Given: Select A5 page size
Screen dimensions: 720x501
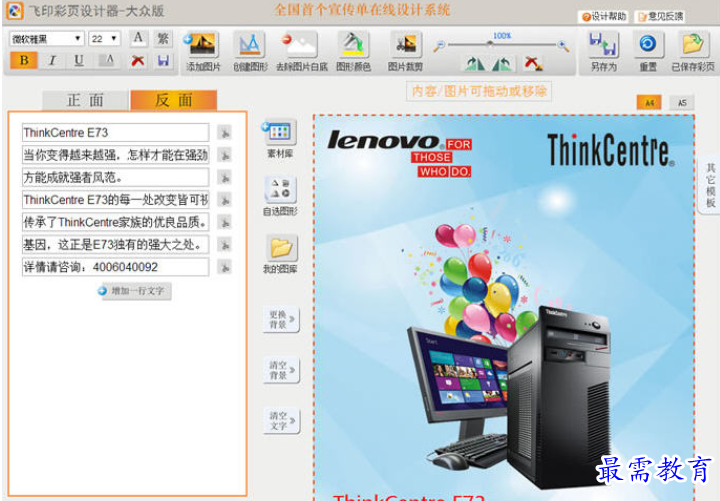Looking at the screenshot, I should point(682,102).
